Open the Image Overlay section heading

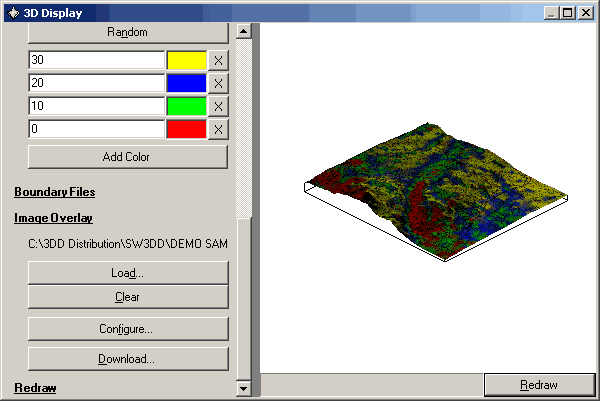click(54, 218)
